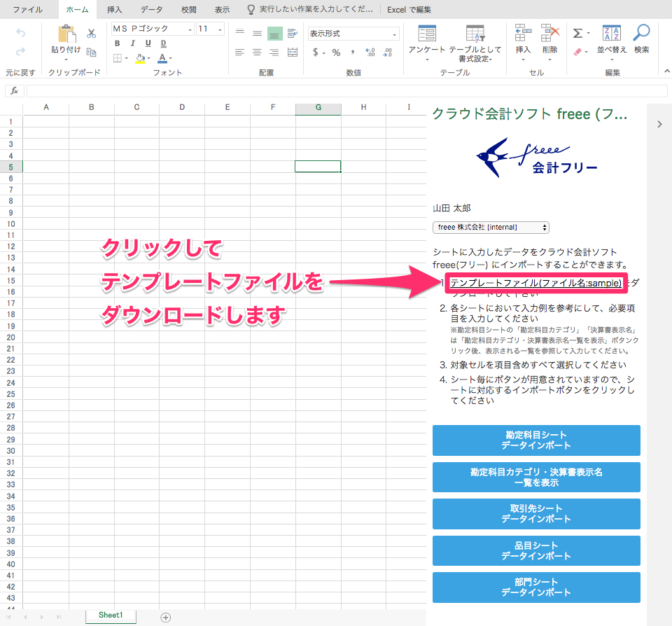Click 勘定科目カテゴリ・決算書表示名 一覧を表示 button
This screenshot has width=672, height=626.
pos(537,478)
